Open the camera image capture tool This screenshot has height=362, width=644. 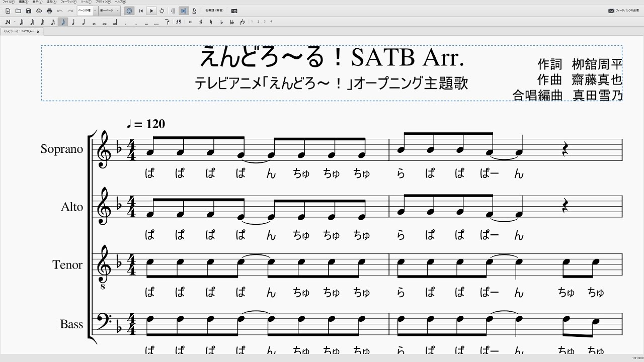coord(234,11)
